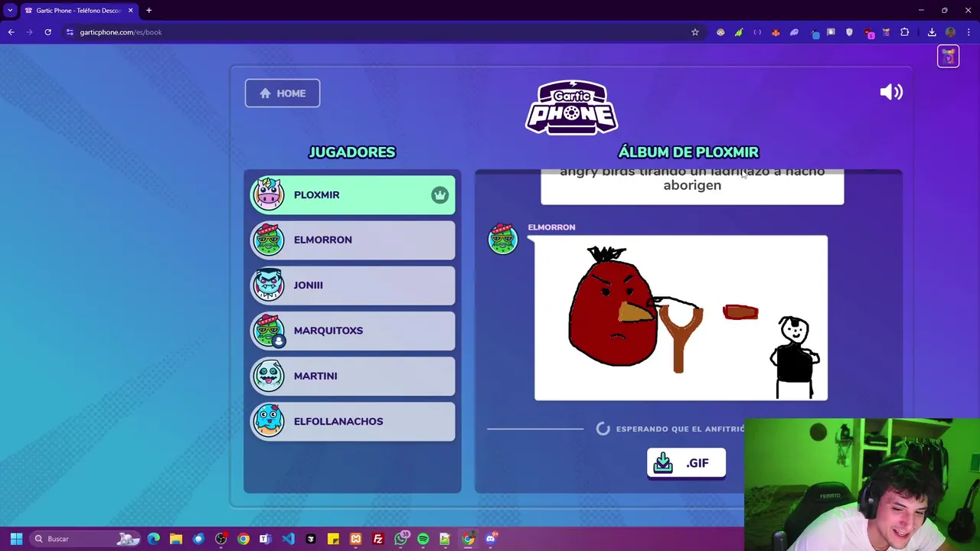Select JONIII in the players list

pos(352,285)
